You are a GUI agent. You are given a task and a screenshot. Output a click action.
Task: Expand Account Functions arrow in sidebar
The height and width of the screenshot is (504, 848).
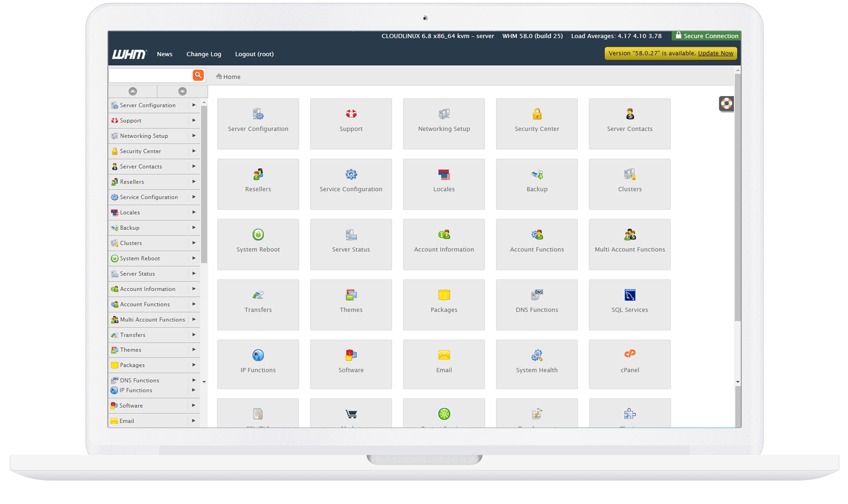tap(194, 304)
